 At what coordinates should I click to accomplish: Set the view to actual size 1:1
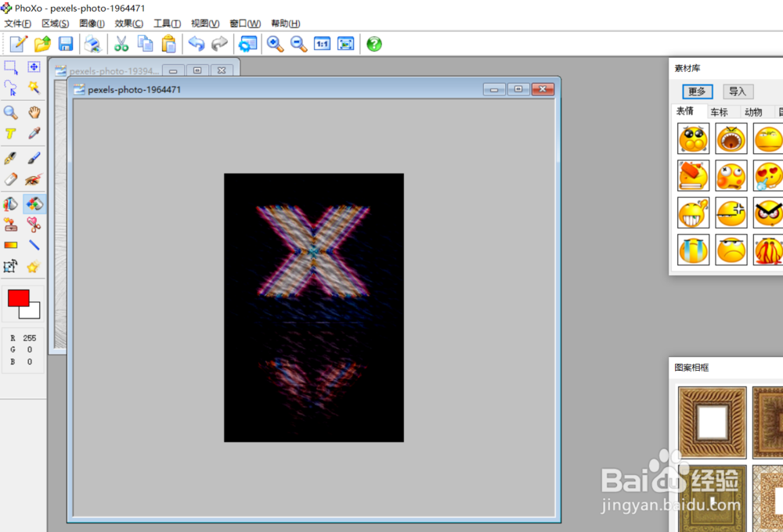point(322,44)
